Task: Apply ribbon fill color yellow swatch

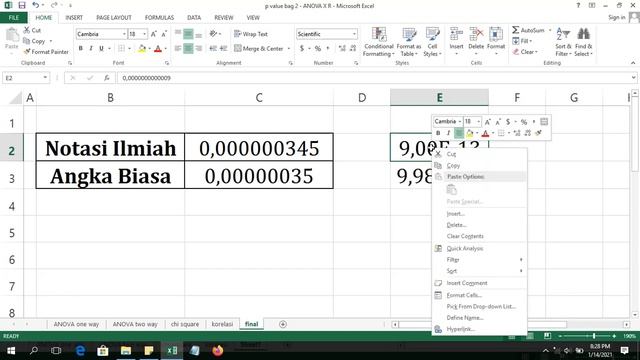Action: [x=142, y=49]
